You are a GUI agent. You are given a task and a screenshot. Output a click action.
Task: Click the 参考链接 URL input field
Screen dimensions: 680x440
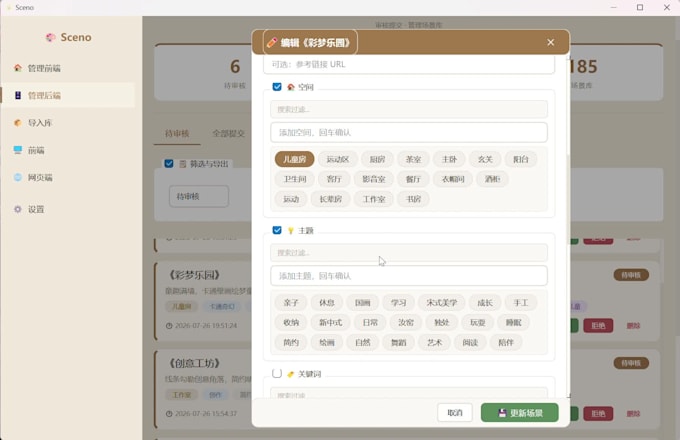(409, 65)
